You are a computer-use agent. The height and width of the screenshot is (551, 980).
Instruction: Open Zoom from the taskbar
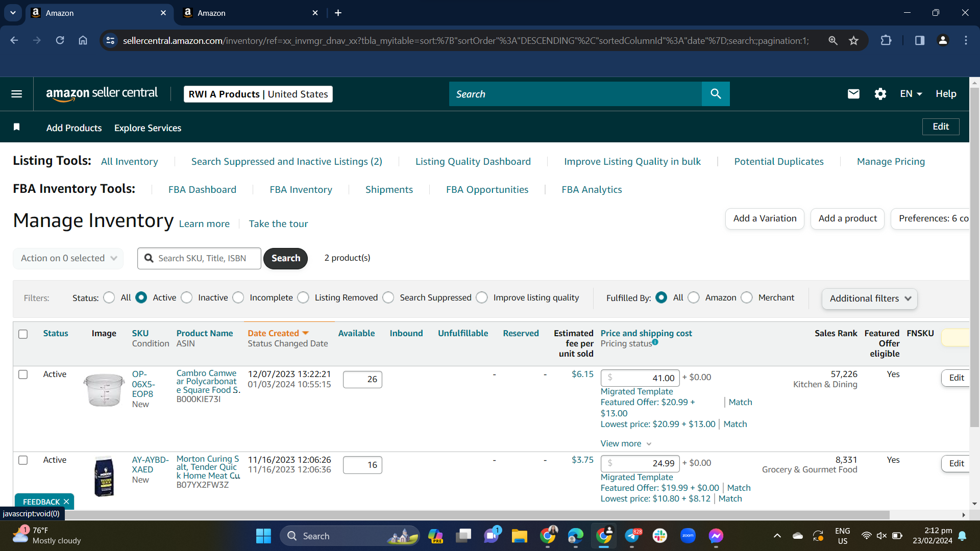(x=688, y=536)
